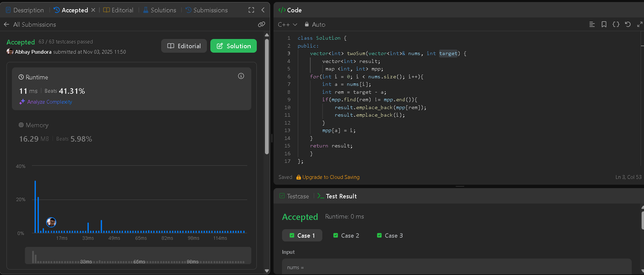644x275 pixels.
Task: Click the curly braces icon
Action: (x=616, y=25)
